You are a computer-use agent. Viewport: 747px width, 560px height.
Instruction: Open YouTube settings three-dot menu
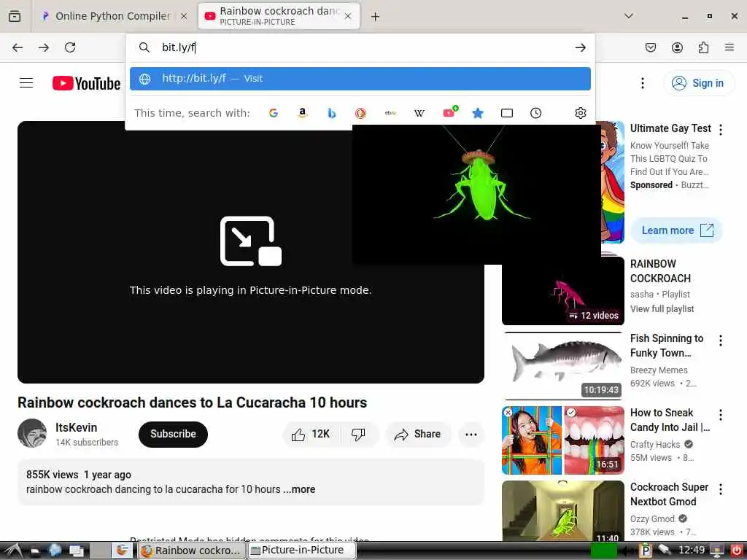(643, 83)
